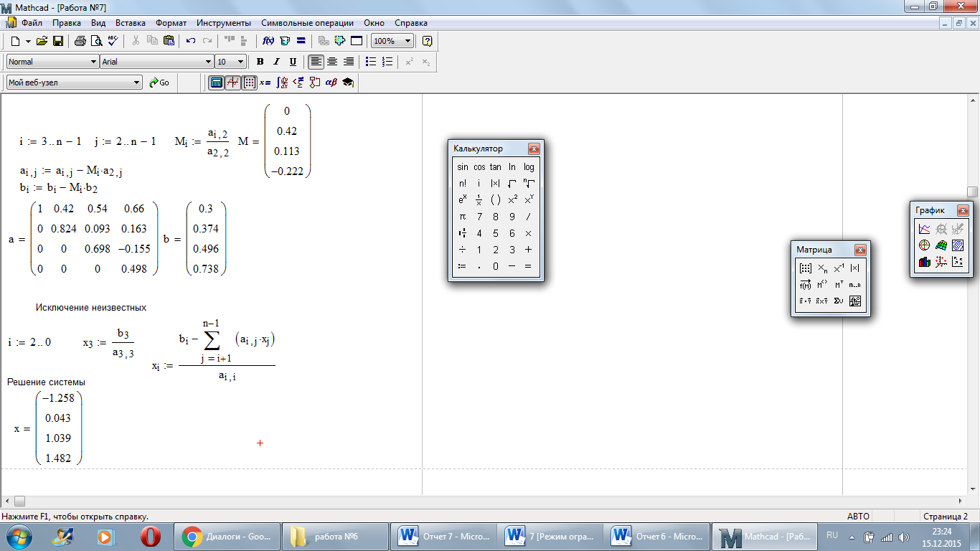Set right text alignment

(x=349, y=62)
